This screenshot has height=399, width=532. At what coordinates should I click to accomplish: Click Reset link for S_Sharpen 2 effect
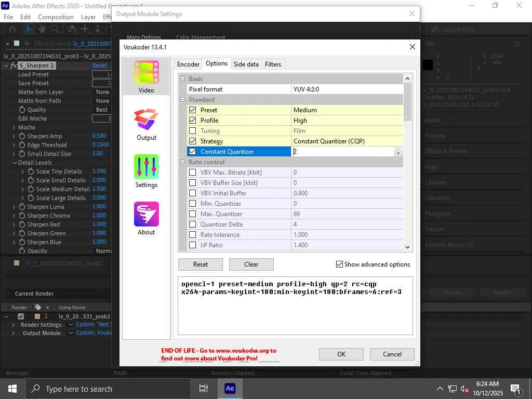99,65
